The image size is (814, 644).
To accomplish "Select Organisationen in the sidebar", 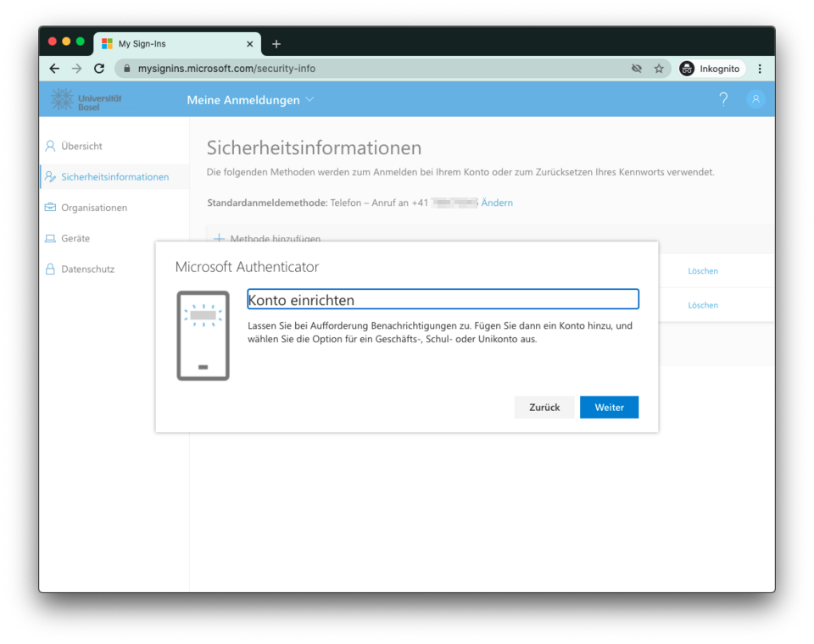I will coord(93,208).
